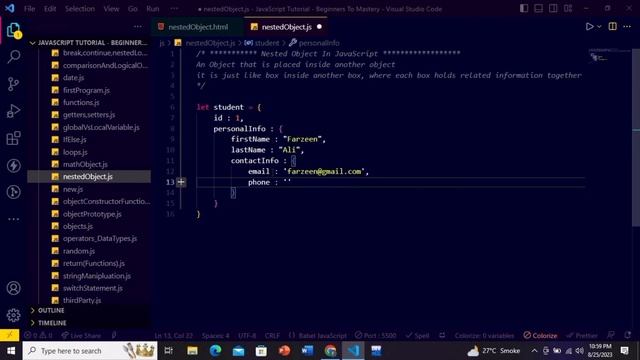Open firstProgram.js in the explorer

[x=86, y=90]
